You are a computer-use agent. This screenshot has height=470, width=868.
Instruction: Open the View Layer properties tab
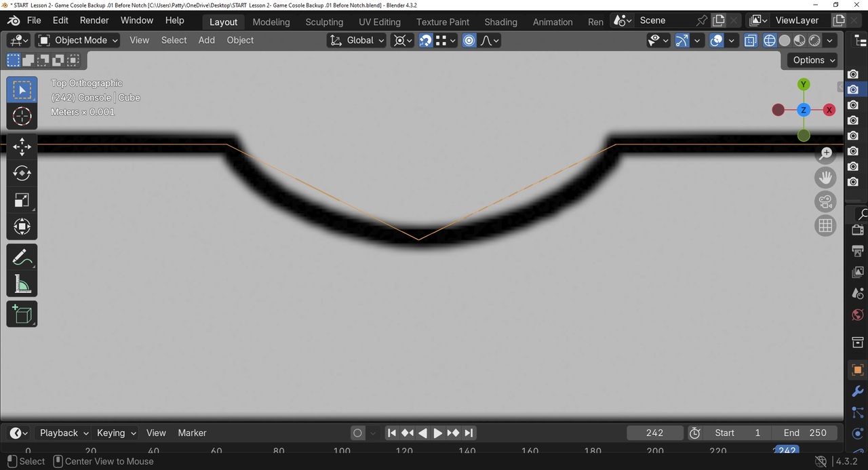click(x=857, y=273)
